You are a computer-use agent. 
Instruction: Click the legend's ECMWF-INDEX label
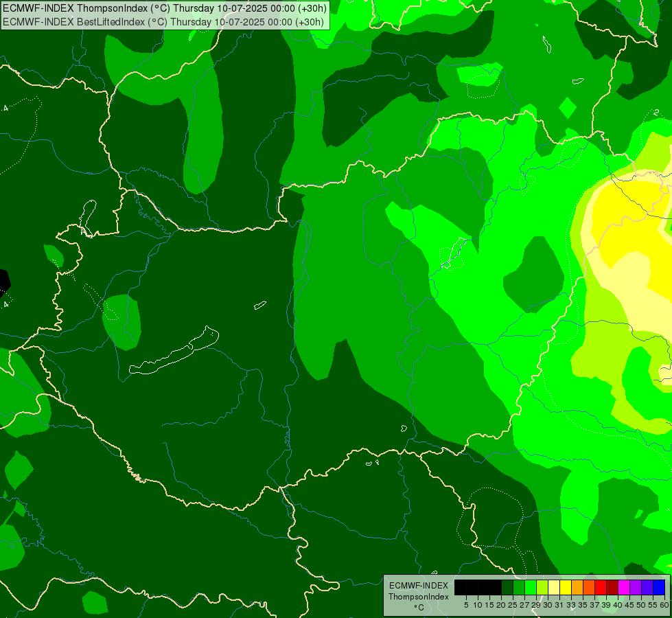click(419, 586)
